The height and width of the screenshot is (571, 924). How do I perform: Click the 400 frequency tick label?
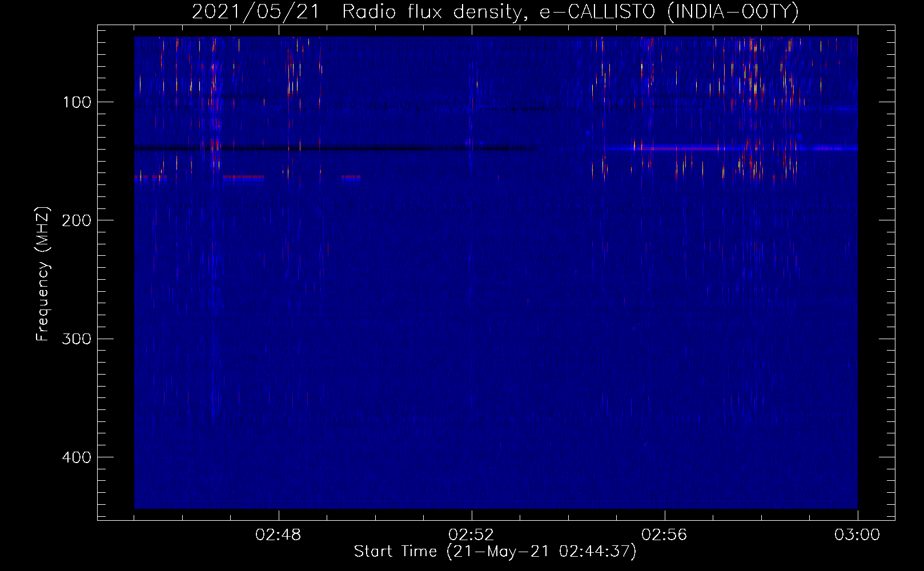click(77, 457)
